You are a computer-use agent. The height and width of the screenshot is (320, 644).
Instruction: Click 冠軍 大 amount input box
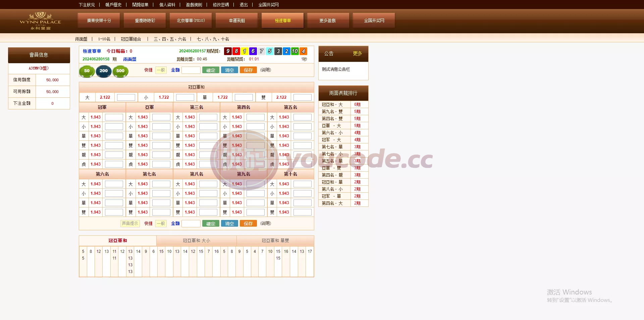pos(114,117)
